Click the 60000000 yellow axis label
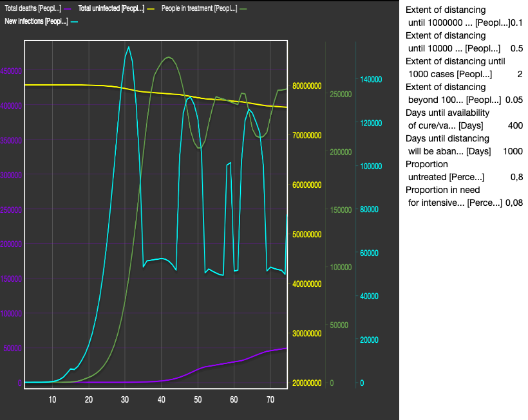This screenshot has width=528, height=420. 306,185
